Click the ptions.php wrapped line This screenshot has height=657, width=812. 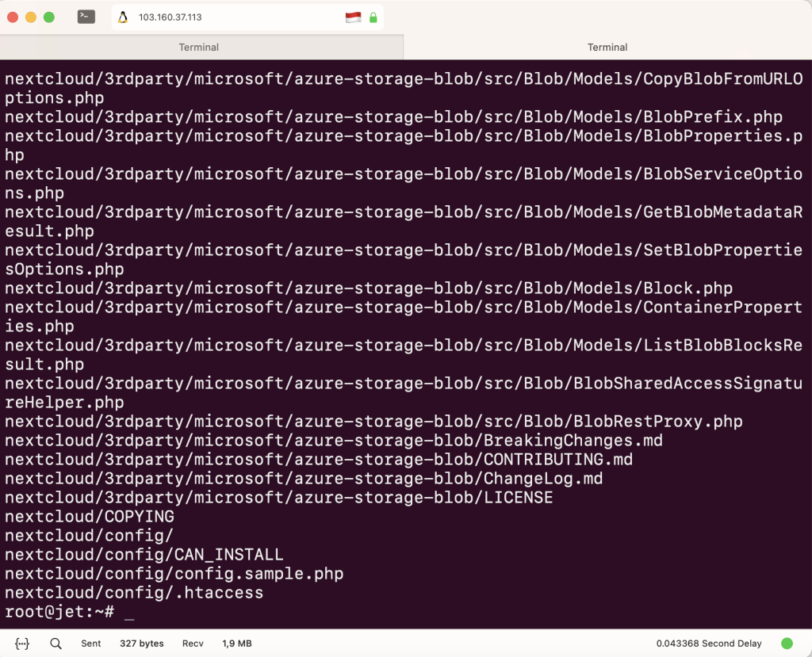click(55, 97)
